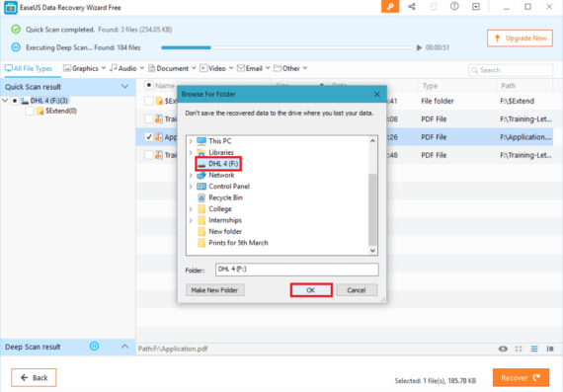Image resolution: width=563 pixels, height=392 pixels.
Task: Expand Video filter dropdown arrow
Action: 231,68
